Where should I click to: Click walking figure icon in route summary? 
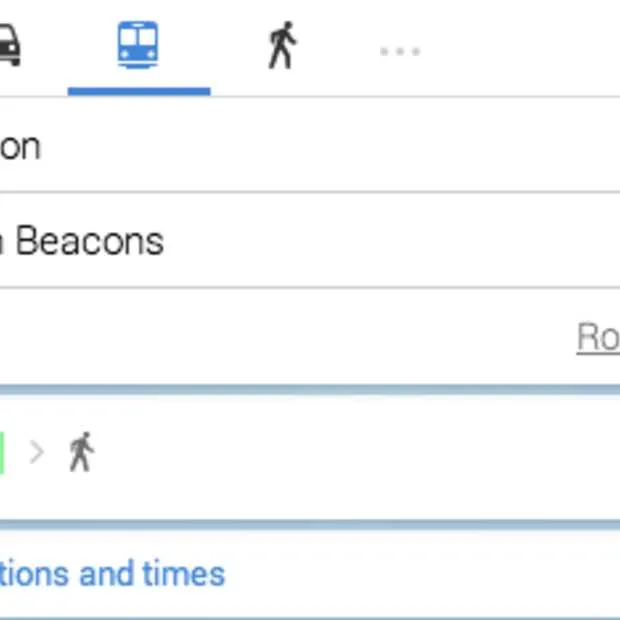(x=81, y=452)
